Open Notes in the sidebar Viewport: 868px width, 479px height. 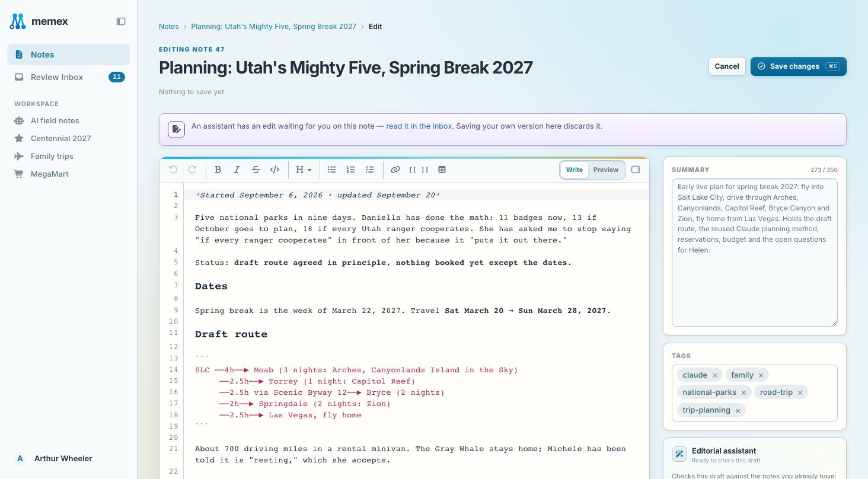pyautogui.click(x=68, y=55)
